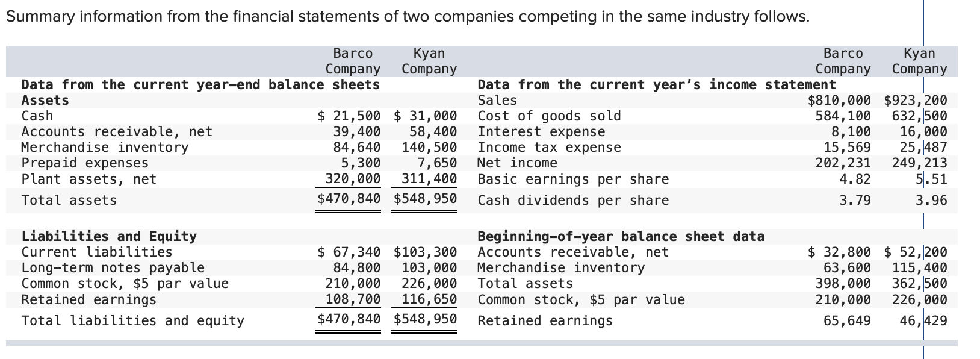Click Kyan merchandise inventory 140,500
The image size is (980, 359).
(430, 147)
